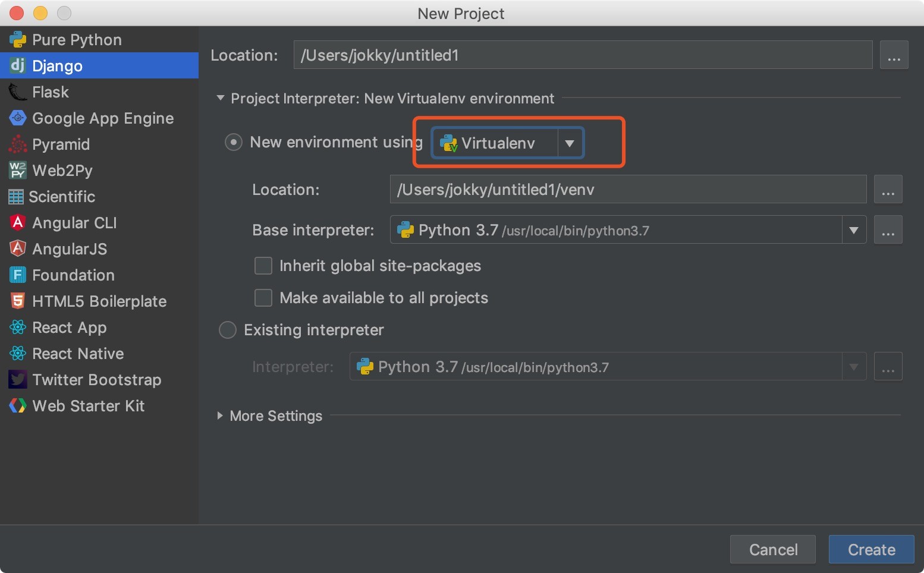
Task: Choose React Native project type
Action: tap(99, 354)
